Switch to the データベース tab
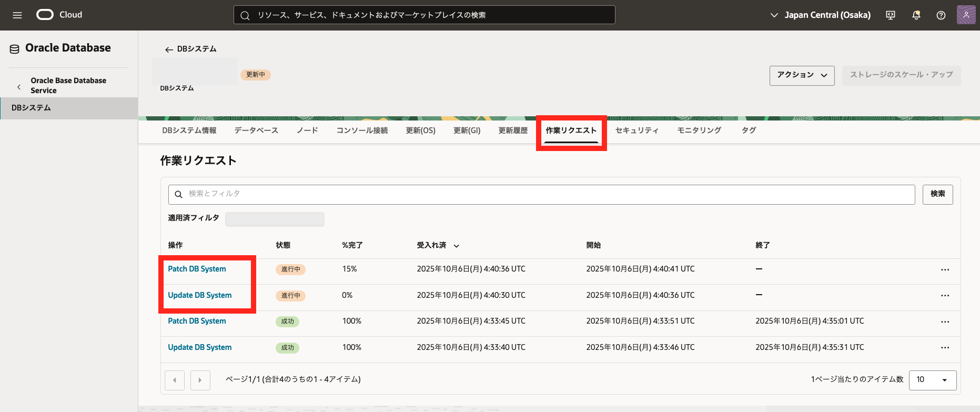The height and width of the screenshot is (412, 980). (256, 130)
